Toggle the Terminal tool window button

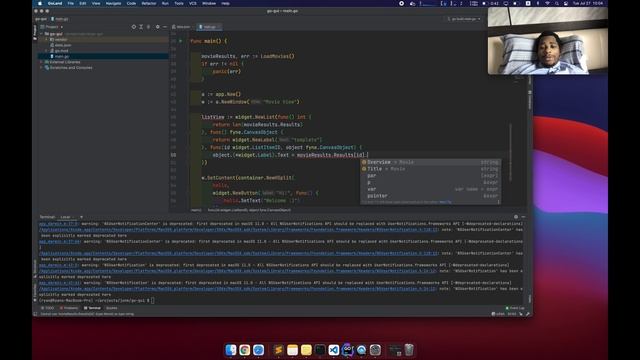[x=92, y=308]
